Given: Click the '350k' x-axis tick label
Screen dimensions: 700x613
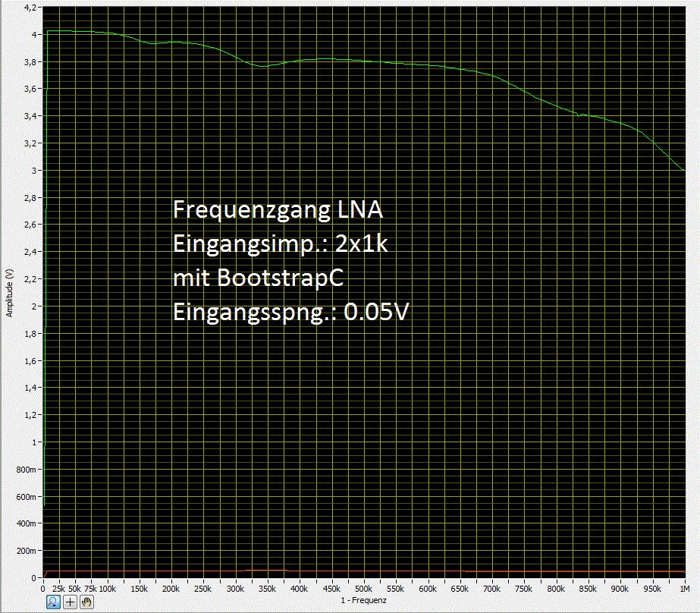Looking at the screenshot, I should 267,589.
